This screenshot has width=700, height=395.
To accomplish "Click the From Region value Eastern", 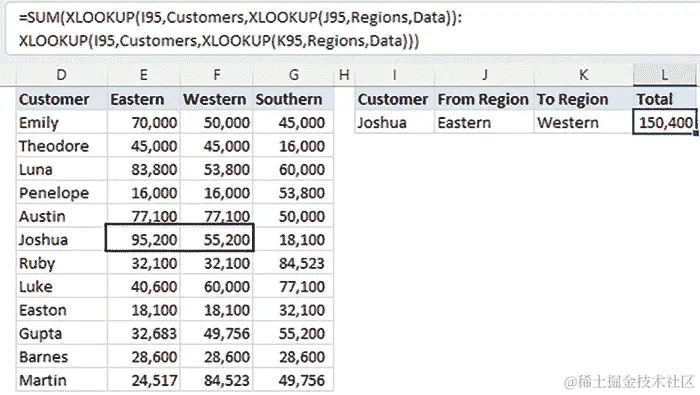I will [x=484, y=122].
